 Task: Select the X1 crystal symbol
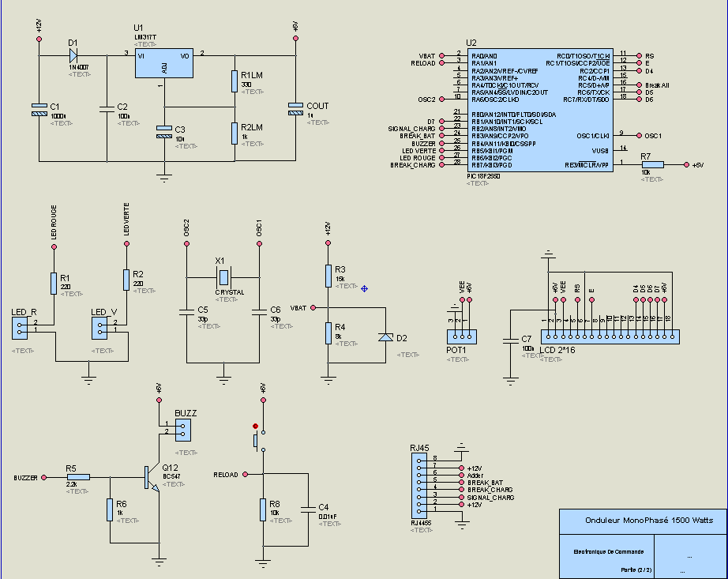[x=223, y=278]
